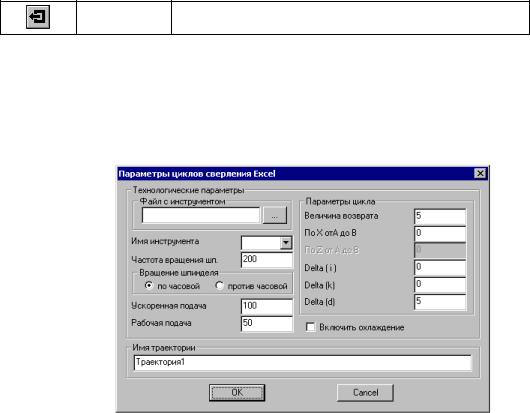
Task: Click Delta (k) input field
Action: point(440,285)
